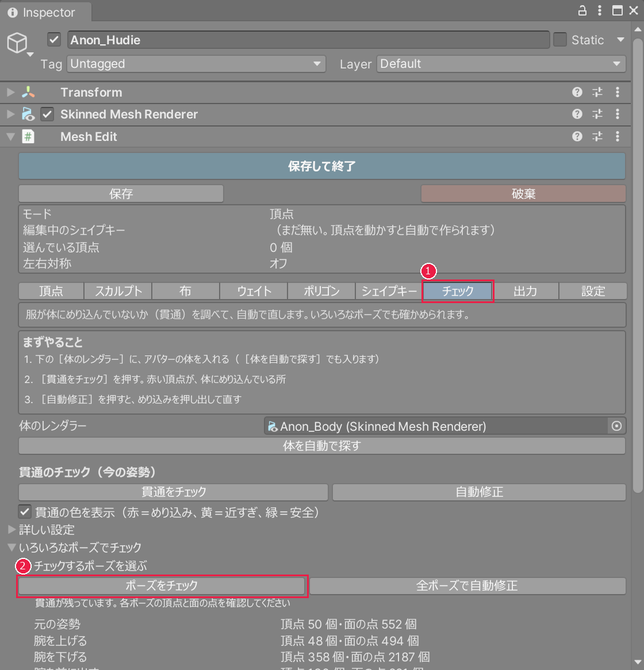Open Skinned Mesh Renderer presets
Screen dimensions: 644x670
pos(597,114)
